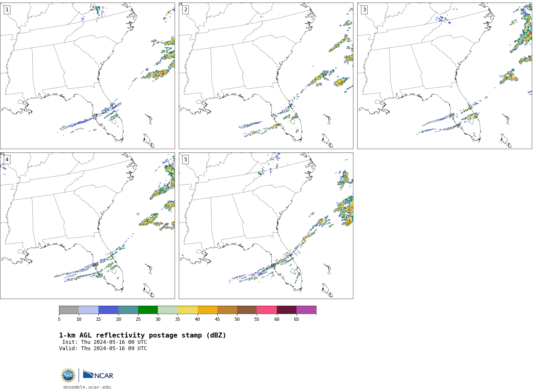
Task: Click the brown 50-55 dBZ swatch
Action: 247,310
